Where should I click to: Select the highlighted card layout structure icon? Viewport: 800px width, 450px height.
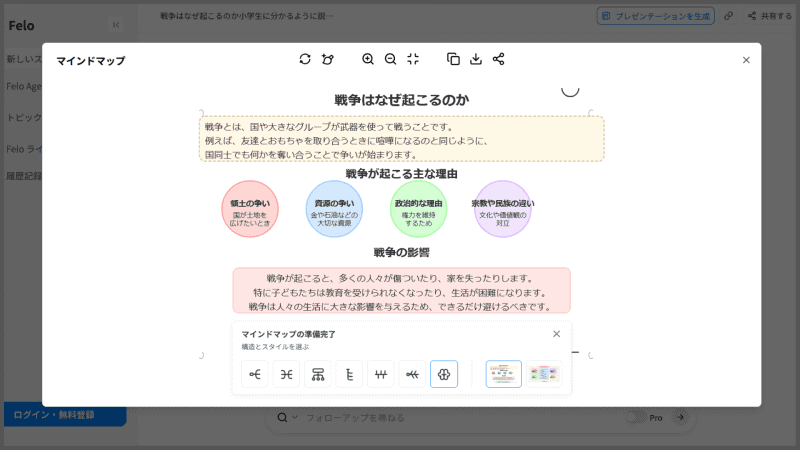point(444,374)
